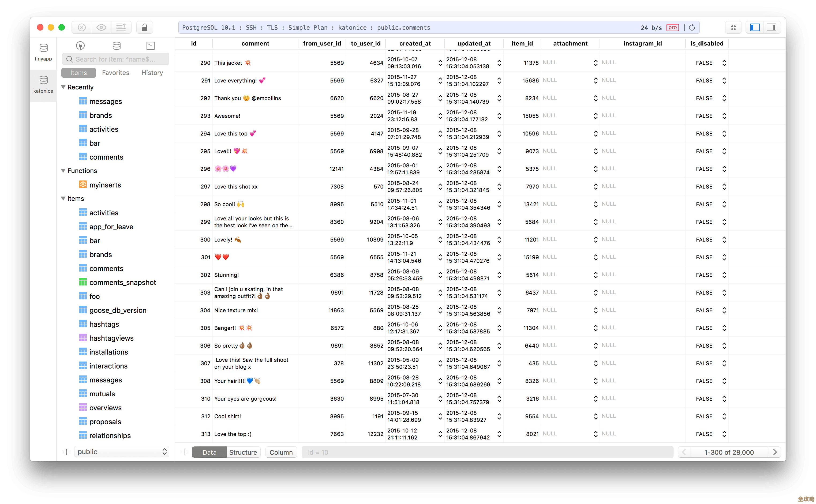Screen dimensions: 816x504
Task: Toggle the left sidebar pane button
Action: point(755,27)
